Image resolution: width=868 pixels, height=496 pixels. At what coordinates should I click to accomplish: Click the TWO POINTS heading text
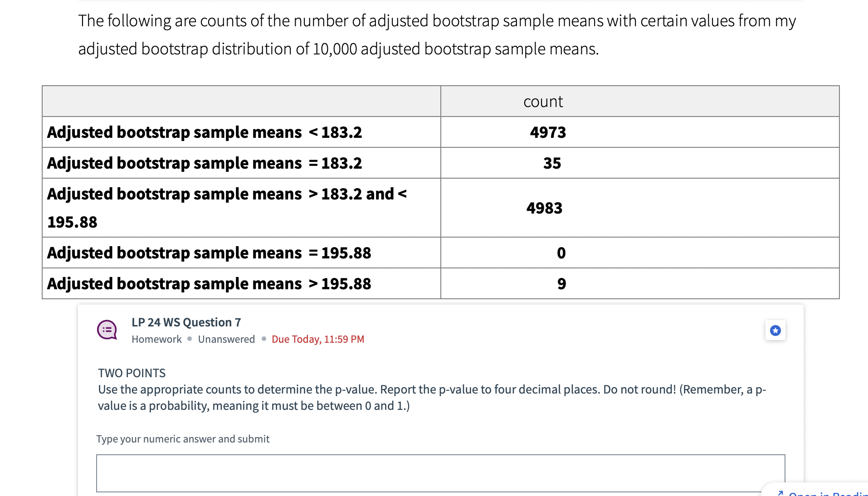pos(131,373)
